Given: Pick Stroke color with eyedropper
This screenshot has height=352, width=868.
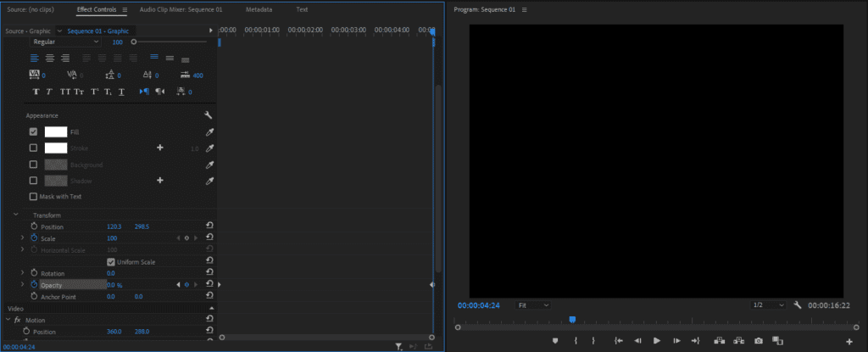Looking at the screenshot, I should click(210, 148).
